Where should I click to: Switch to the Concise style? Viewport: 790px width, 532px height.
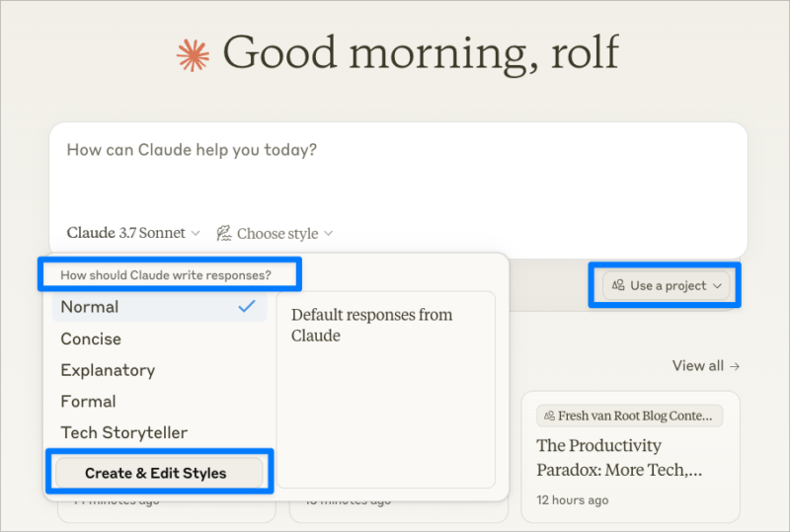91,339
